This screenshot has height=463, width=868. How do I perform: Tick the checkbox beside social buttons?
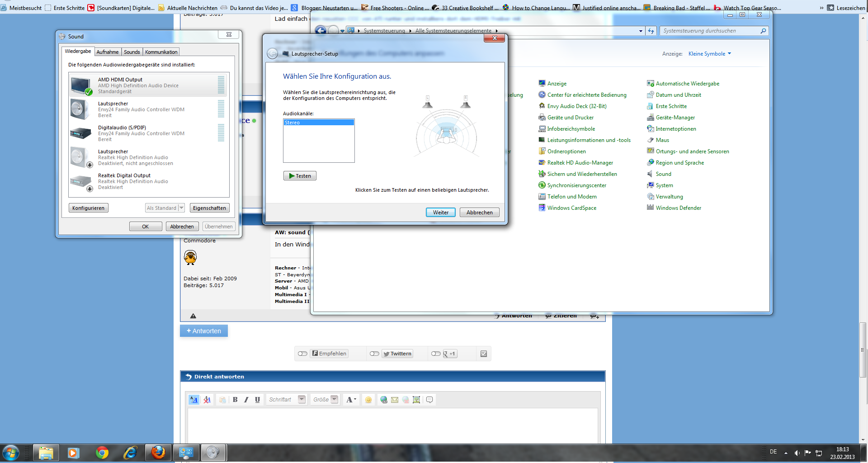point(484,354)
